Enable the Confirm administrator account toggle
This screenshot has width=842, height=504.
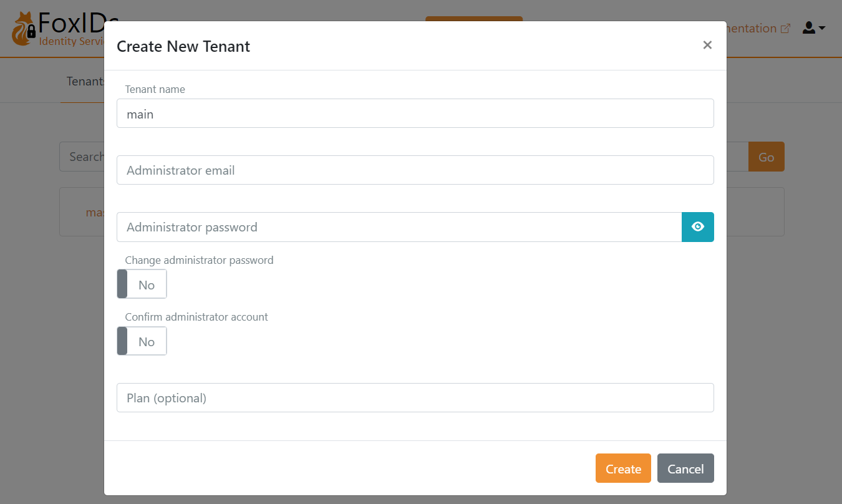tap(142, 341)
